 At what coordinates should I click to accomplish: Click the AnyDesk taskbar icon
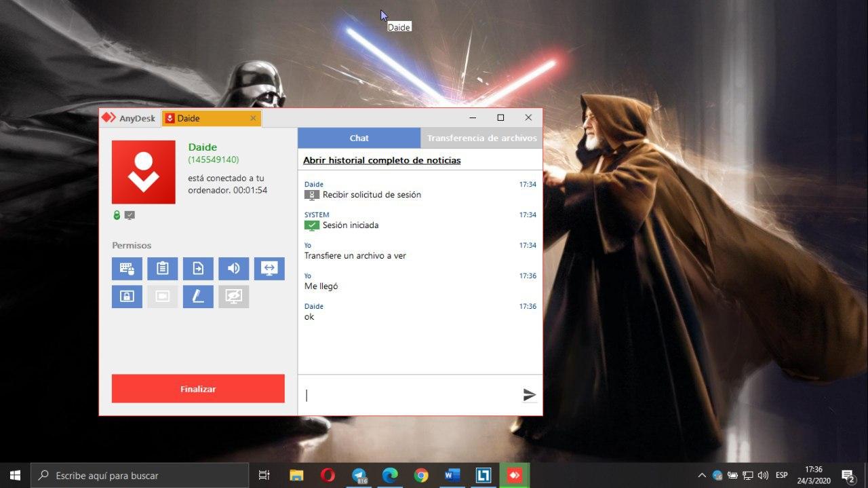(x=515, y=475)
